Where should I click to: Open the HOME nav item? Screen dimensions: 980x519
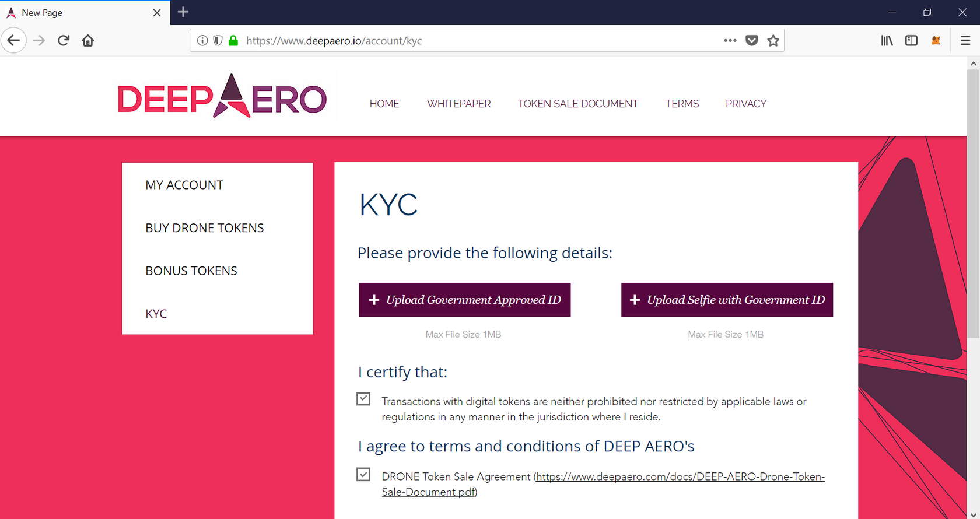pos(384,104)
